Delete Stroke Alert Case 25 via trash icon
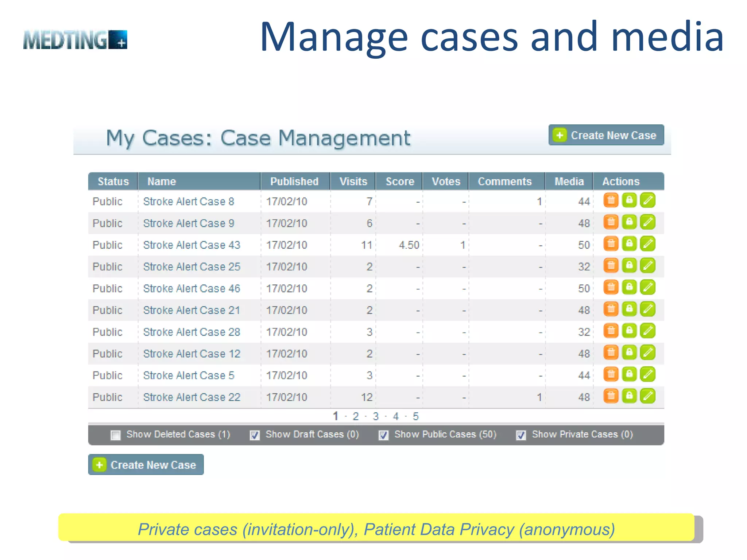 (x=611, y=265)
